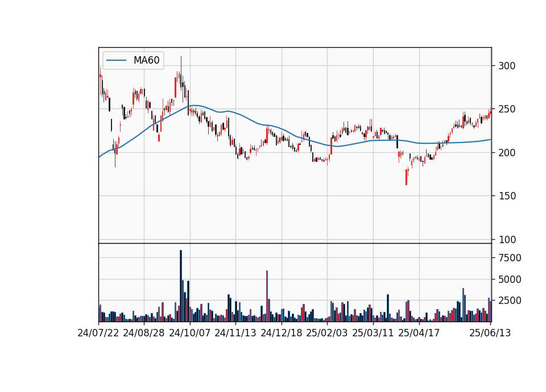Click the 25/02/03 date label
The width and height of the screenshot is (546, 392).
tap(327, 333)
